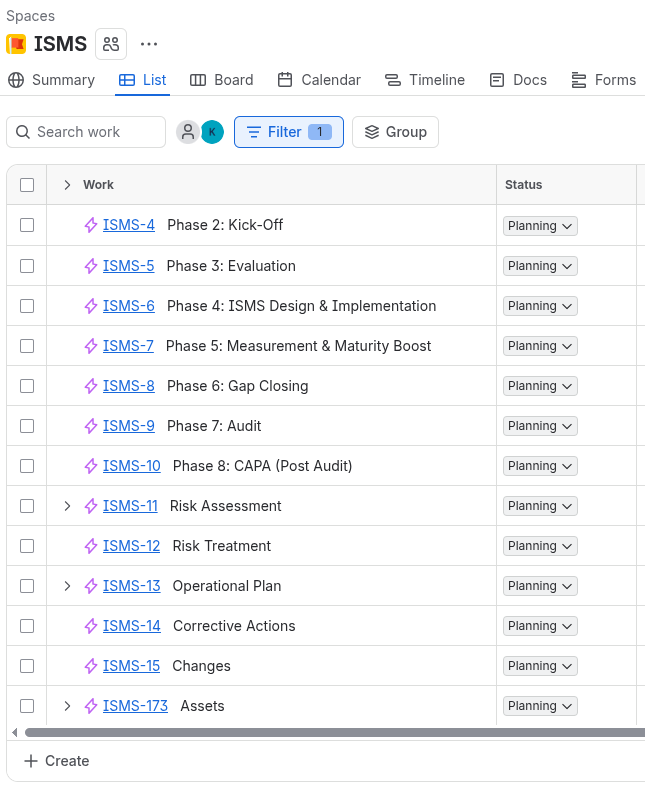Open the Forms tab
The height and width of the screenshot is (789, 645).
(604, 80)
